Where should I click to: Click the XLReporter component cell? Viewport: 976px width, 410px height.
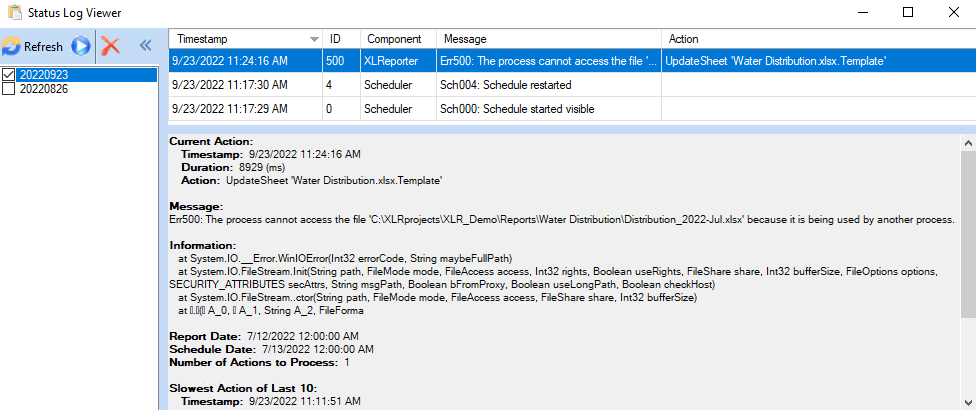click(x=398, y=61)
